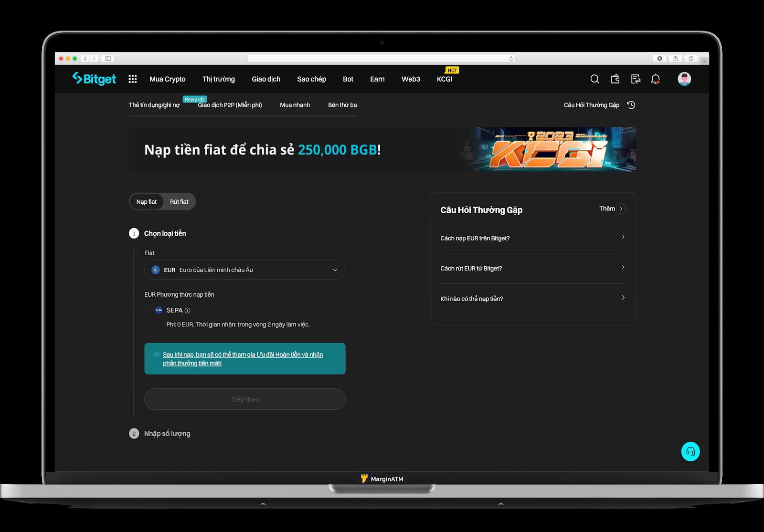Expand 'Khi nào có thể nạp tiền?' question

(x=533, y=299)
